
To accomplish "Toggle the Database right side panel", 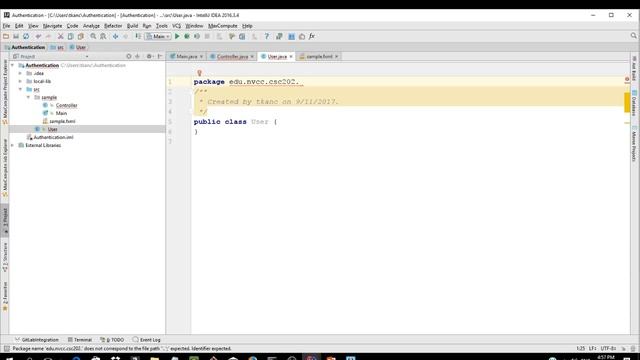I will 634,103.
